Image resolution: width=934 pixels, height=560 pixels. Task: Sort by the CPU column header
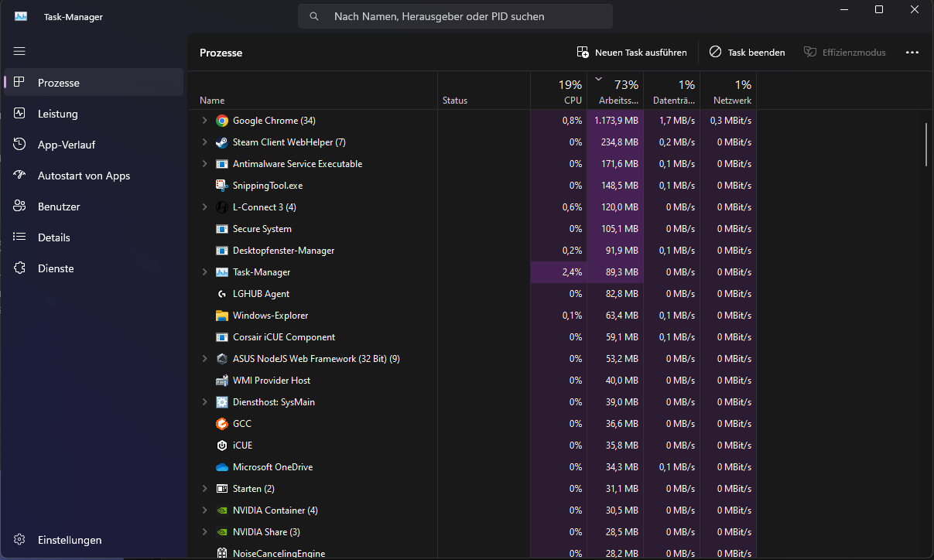click(x=559, y=90)
